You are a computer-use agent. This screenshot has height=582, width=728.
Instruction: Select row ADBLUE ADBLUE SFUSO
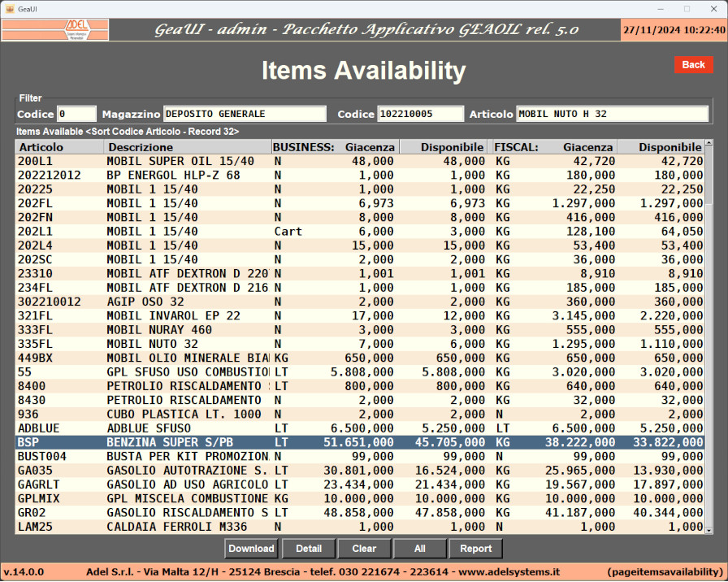coord(360,428)
